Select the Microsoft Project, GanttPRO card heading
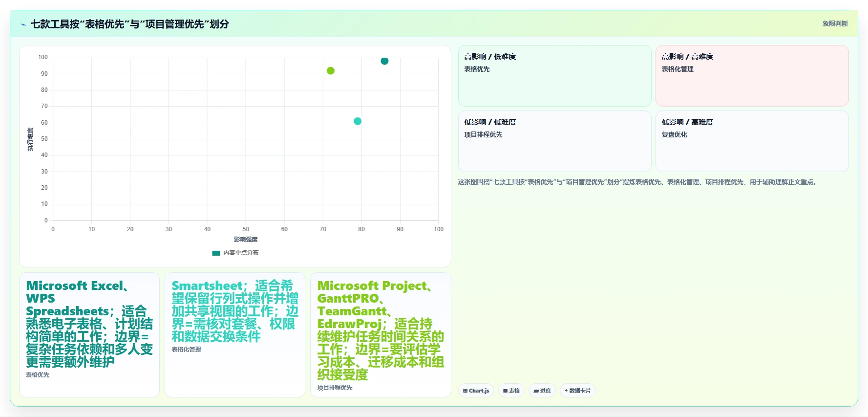The image size is (868, 417). [381, 330]
